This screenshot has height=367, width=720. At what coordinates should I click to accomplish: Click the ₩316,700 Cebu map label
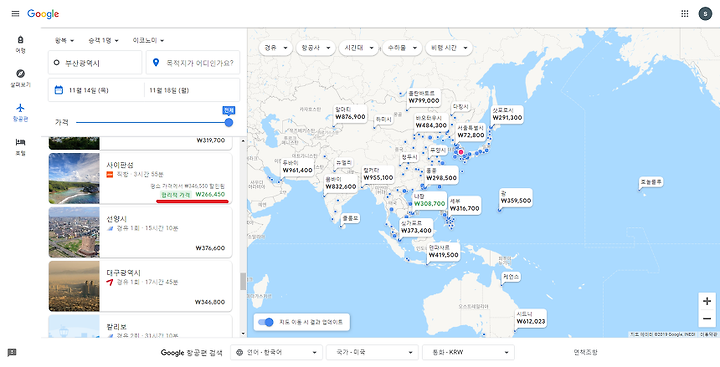pyautogui.click(x=464, y=205)
